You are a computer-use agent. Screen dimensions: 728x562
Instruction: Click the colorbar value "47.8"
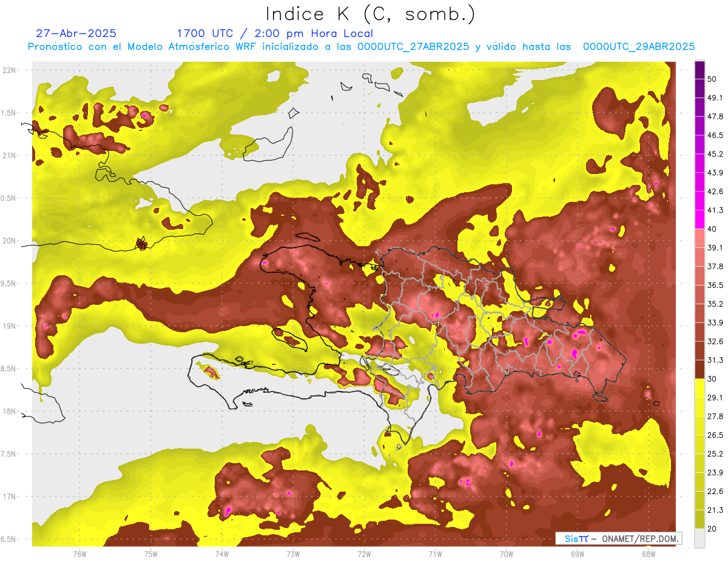point(715,116)
